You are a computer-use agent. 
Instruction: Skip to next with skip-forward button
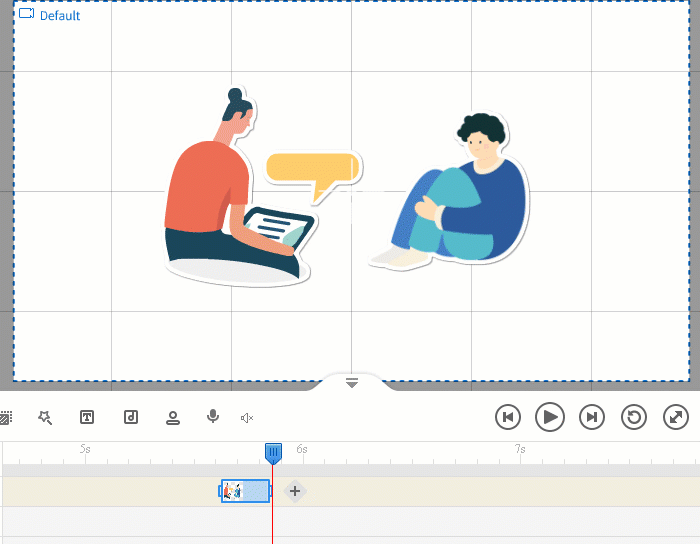coord(592,417)
